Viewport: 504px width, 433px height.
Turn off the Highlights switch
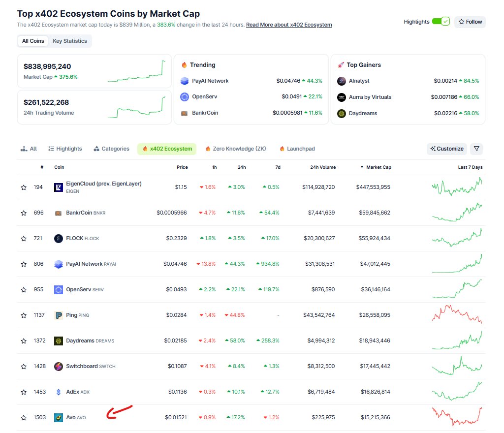click(x=441, y=22)
